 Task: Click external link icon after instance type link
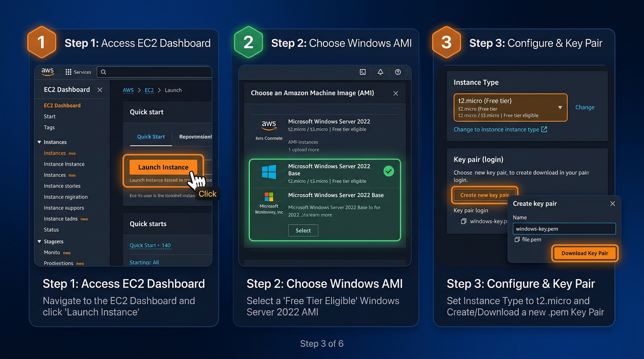(544, 129)
